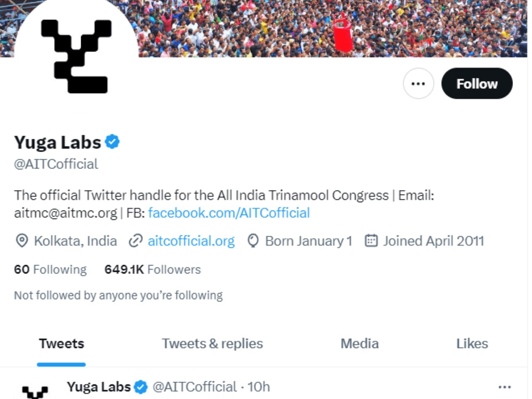The width and height of the screenshot is (532, 399).
Task: Open the tweet's three-dot menu
Action: pyautogui.click(x=505, y=387)
